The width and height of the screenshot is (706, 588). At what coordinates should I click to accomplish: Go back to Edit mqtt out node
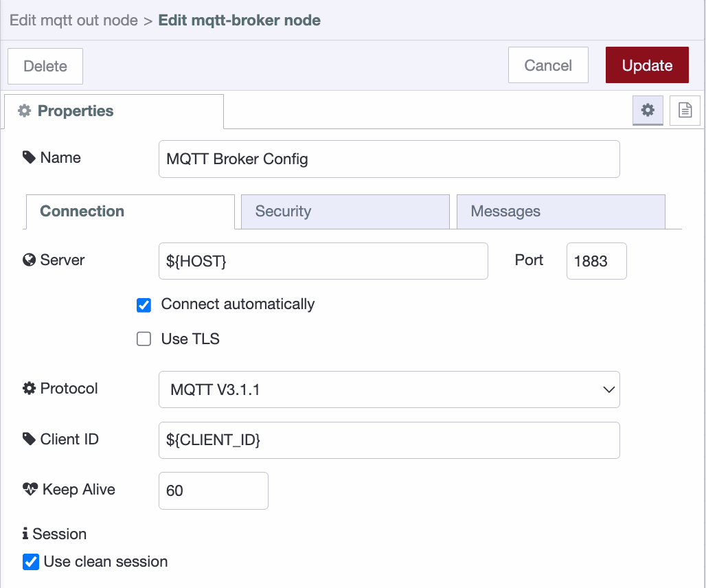pos(73,20)
